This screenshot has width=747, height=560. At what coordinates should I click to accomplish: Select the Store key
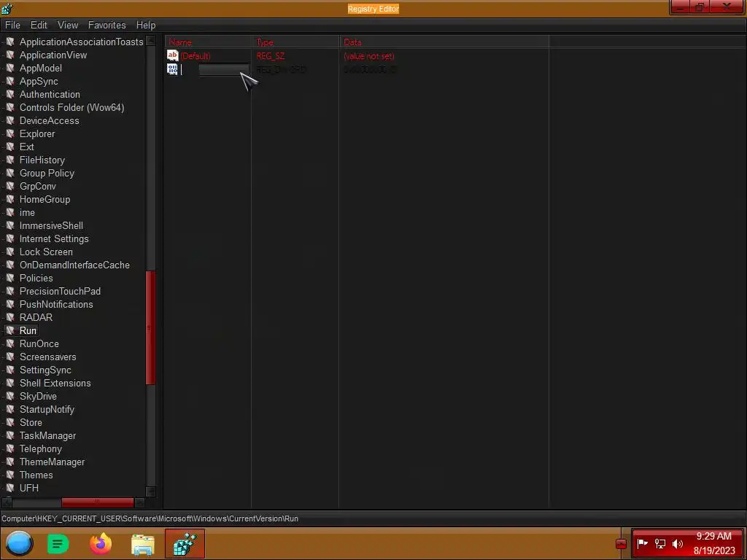coord(31,422)
